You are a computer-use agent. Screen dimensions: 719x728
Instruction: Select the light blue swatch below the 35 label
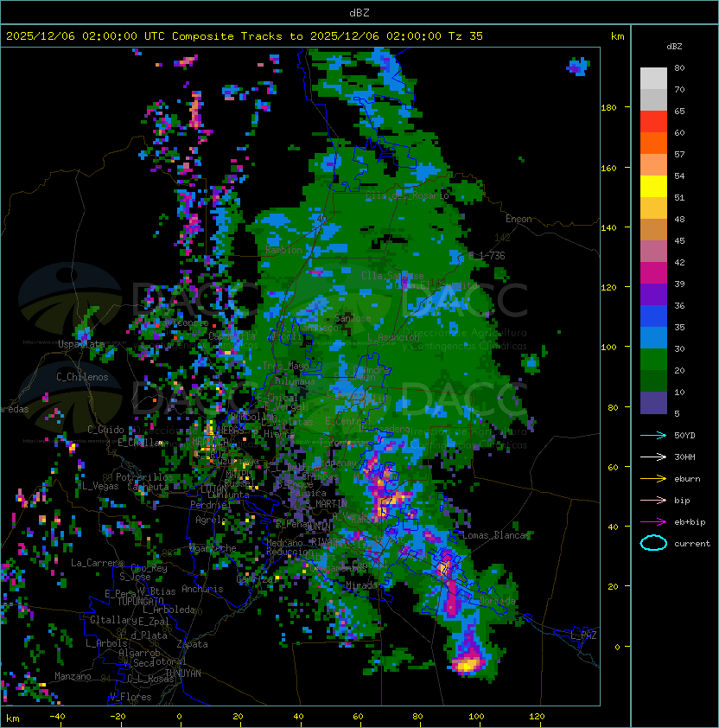pyautogui.click(x=653, y=337)
